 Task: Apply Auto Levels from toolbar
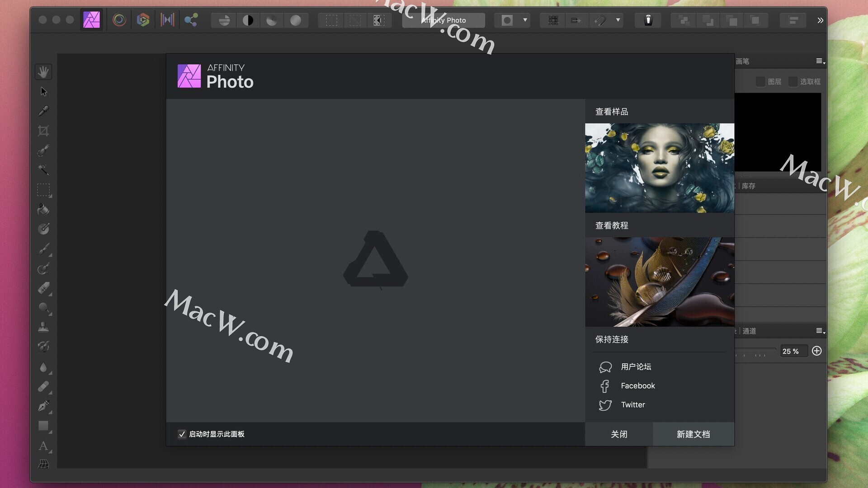point(224,20)
